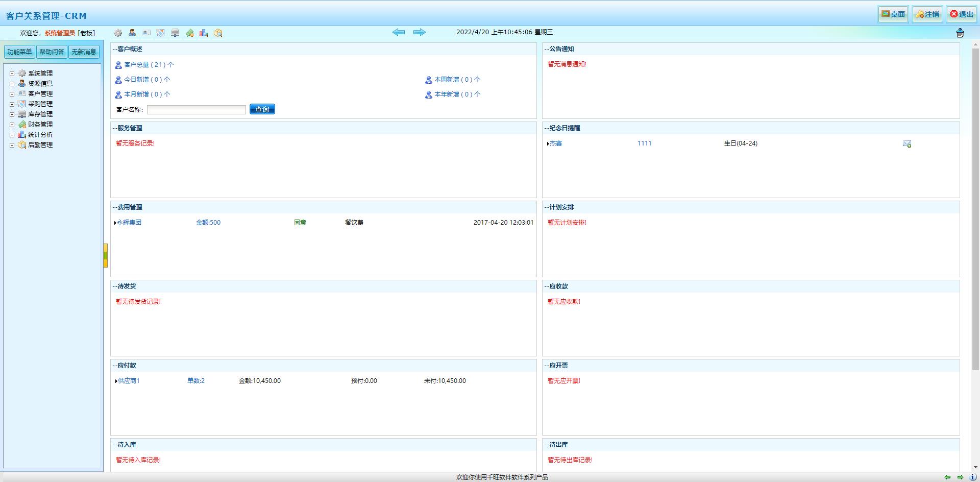Viewport: 980px width, 482px height.
Task: Click the 暂无服务记录! text
Action: [135, 143]
